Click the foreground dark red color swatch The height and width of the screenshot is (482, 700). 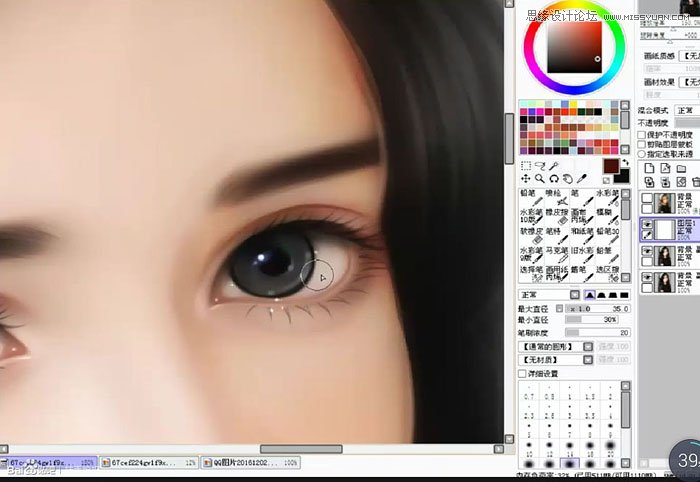611,166
